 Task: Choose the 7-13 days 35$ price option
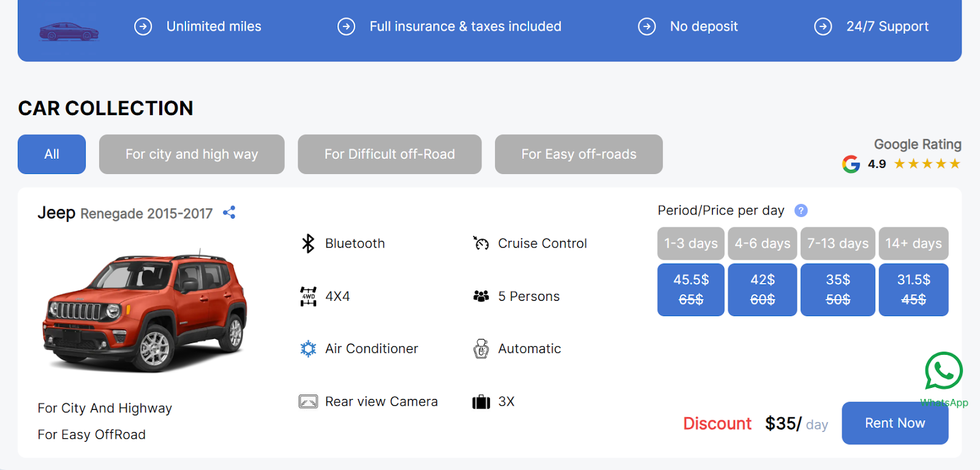pos(837,290)
